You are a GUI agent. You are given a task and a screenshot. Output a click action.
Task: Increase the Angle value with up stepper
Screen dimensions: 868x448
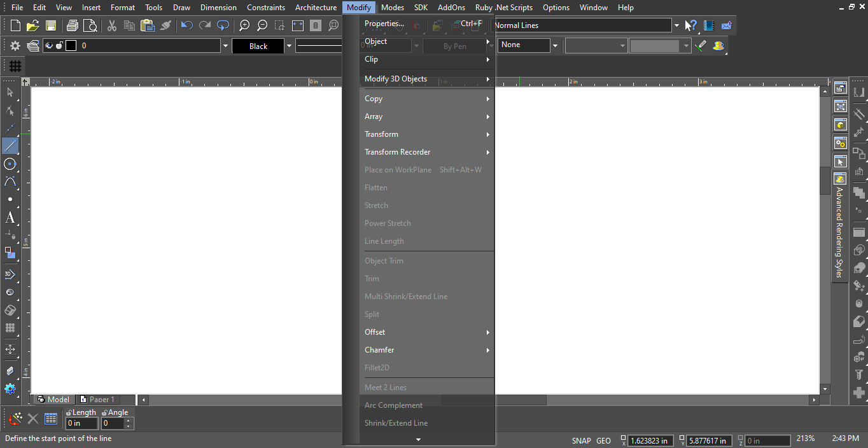point(129,421)
